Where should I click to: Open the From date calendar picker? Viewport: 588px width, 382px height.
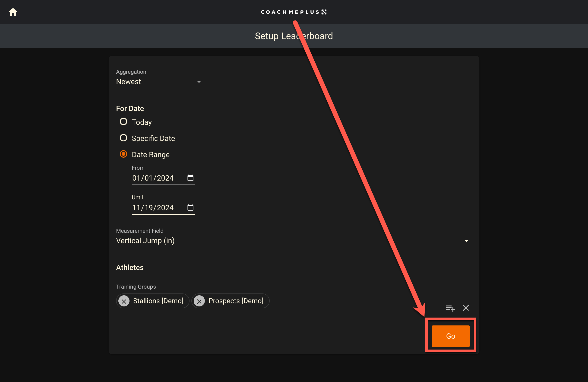tap(190, 178)
